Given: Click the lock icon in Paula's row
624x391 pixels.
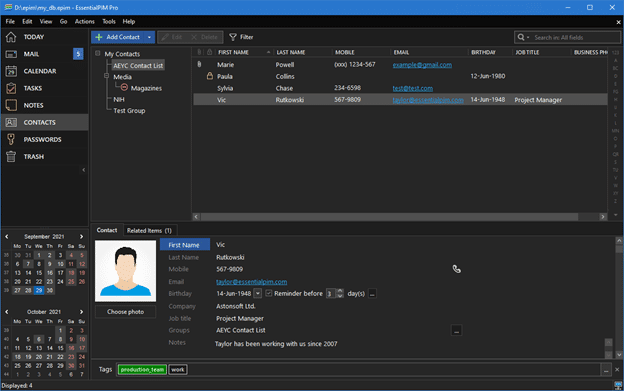Looking at the screenshot, I should pos(210,76).
